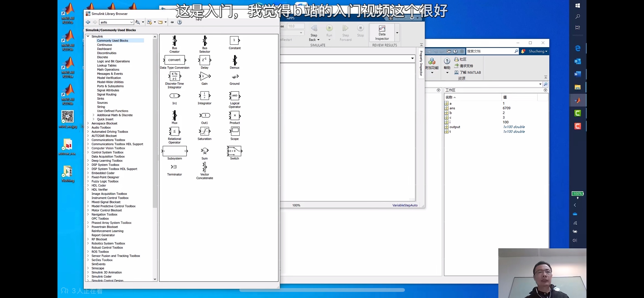Collapse the Simulink library tree node

88,36
